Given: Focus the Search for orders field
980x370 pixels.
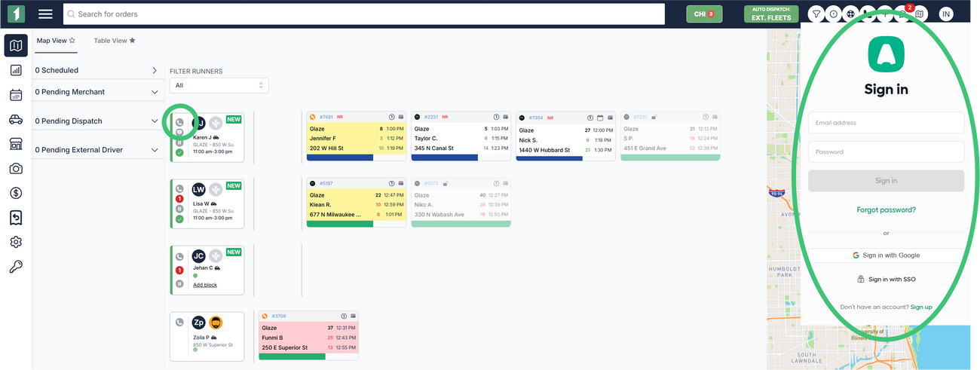Looking at the screenshot, I should (x=364, y=14).
